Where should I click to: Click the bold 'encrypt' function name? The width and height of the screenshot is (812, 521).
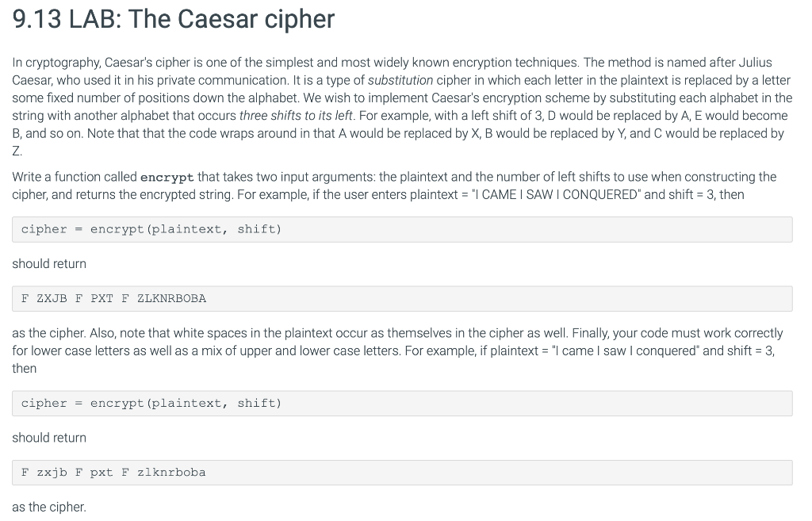coord(167,178)
